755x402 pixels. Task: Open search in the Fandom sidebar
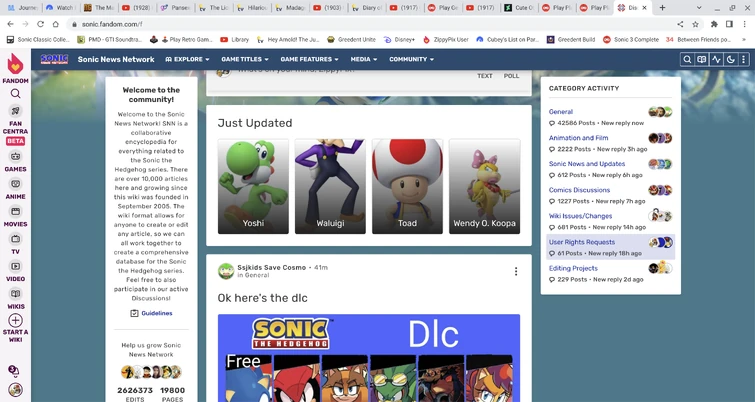click(15, 93)
